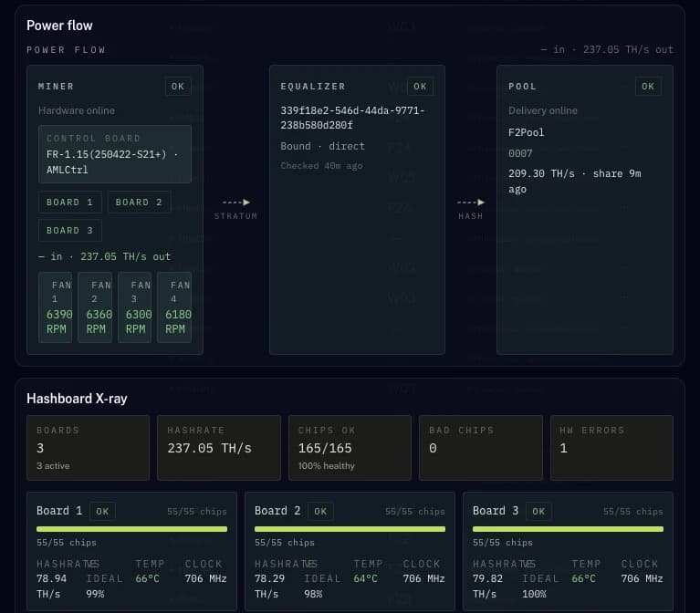This screenshot has width=700, height=613.
Task: Click Board 1 ideal 99% value
Action: [95, 594]
